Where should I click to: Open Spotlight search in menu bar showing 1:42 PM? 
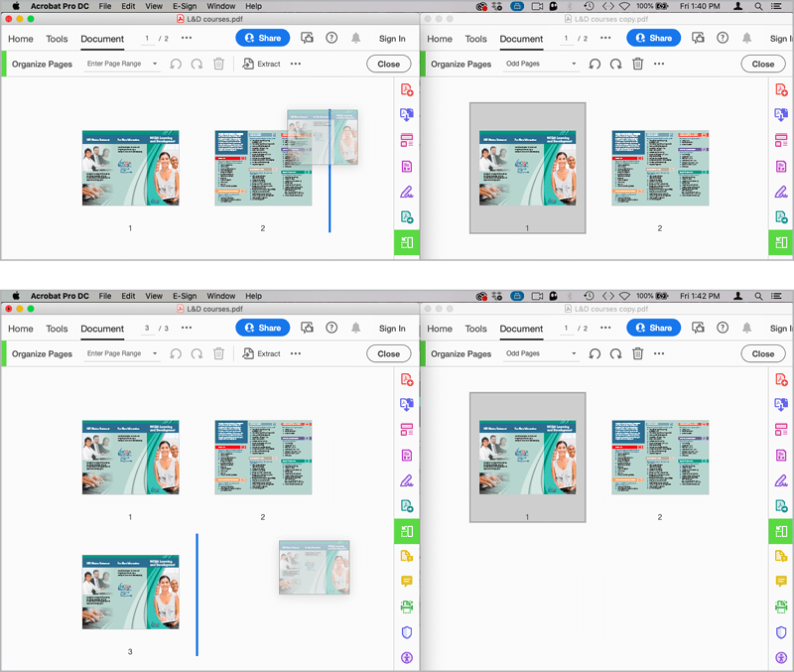[758, 296]
